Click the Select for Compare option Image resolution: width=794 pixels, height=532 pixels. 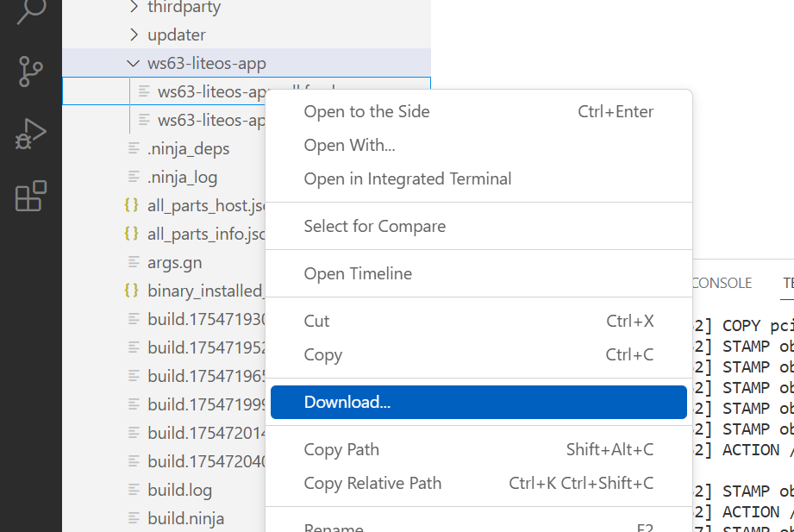374,226
